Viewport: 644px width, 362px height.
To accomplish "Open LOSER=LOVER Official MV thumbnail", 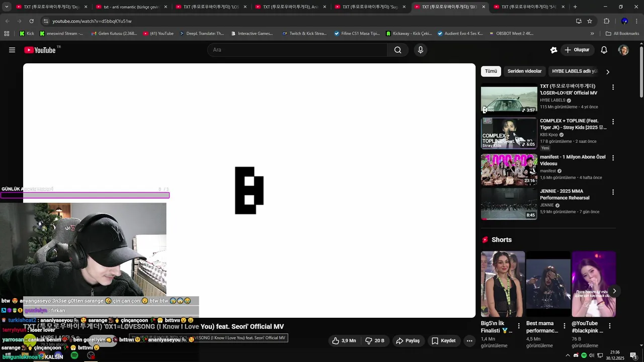I will [509, 99].
